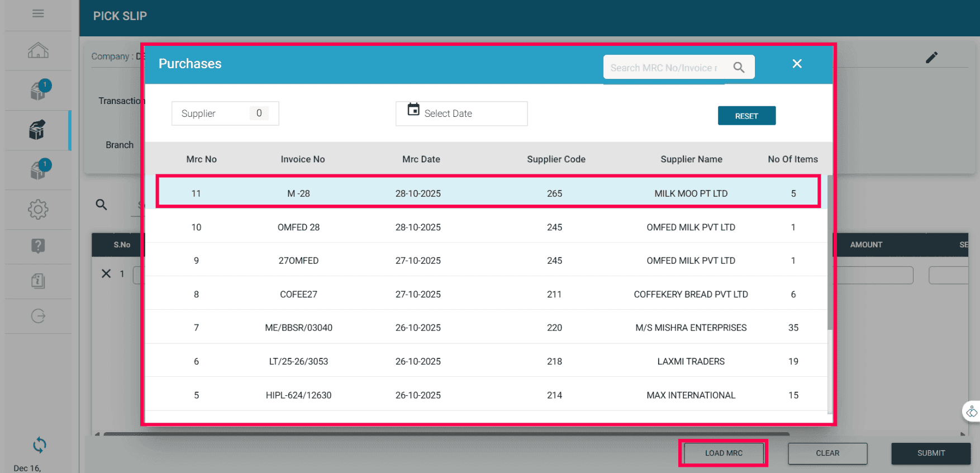Click the LOAD MRC button
This screenshot has height=473, width=980.
click(x=724, y=453)
